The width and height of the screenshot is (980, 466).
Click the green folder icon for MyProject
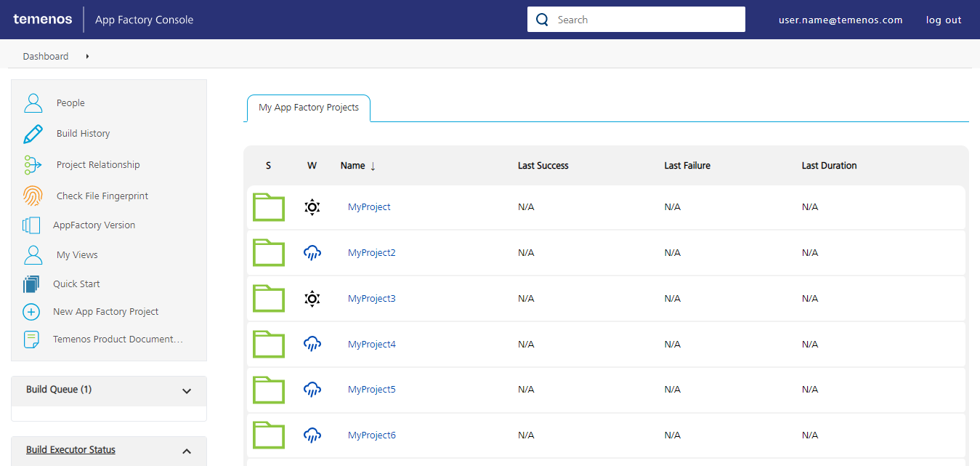tap(268, 207)
